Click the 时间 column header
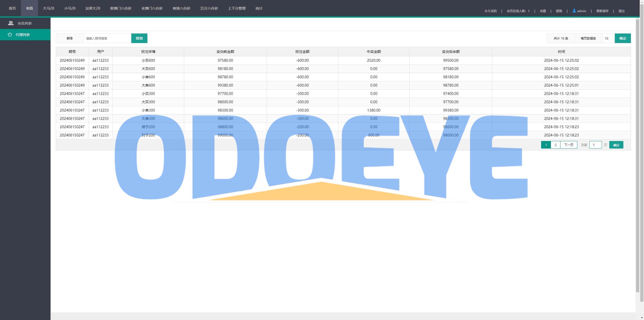 [561, 52]
